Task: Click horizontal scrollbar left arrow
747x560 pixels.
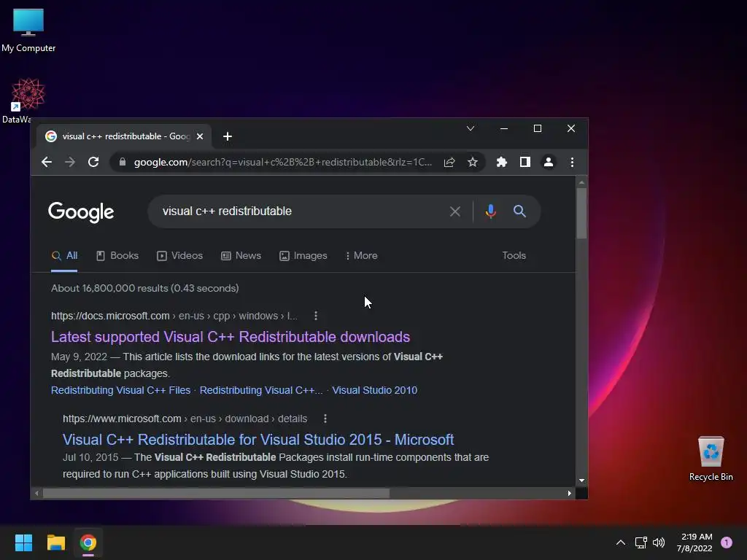Action: 37,494
